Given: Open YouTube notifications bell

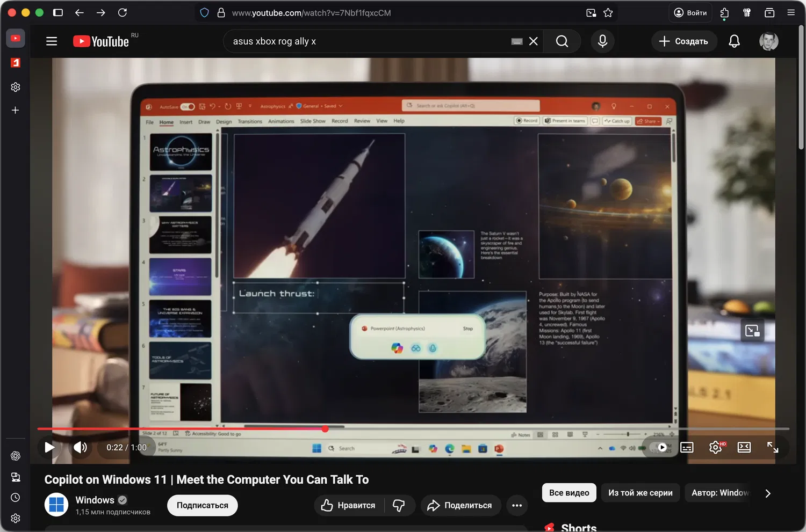Looking at the screenshot, I should 734,41.
